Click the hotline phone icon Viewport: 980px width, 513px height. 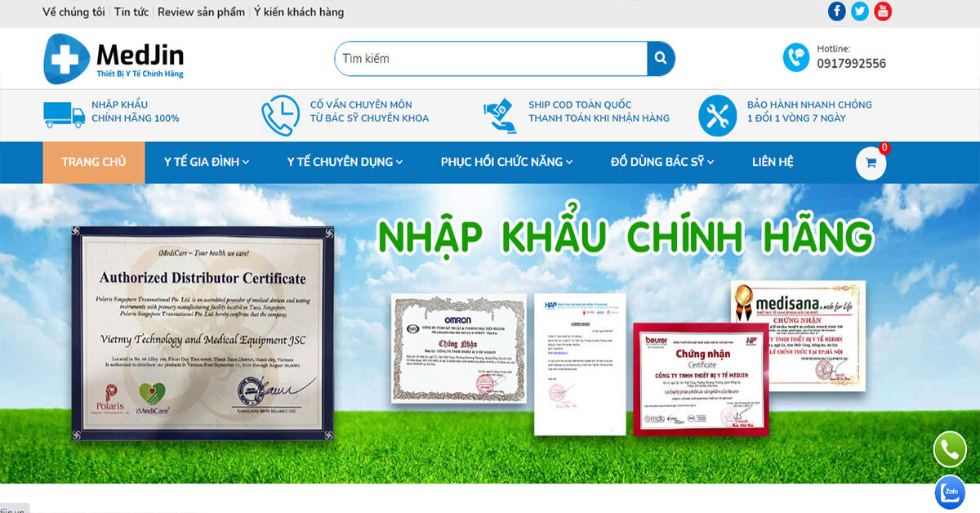[x=796, y=57]
